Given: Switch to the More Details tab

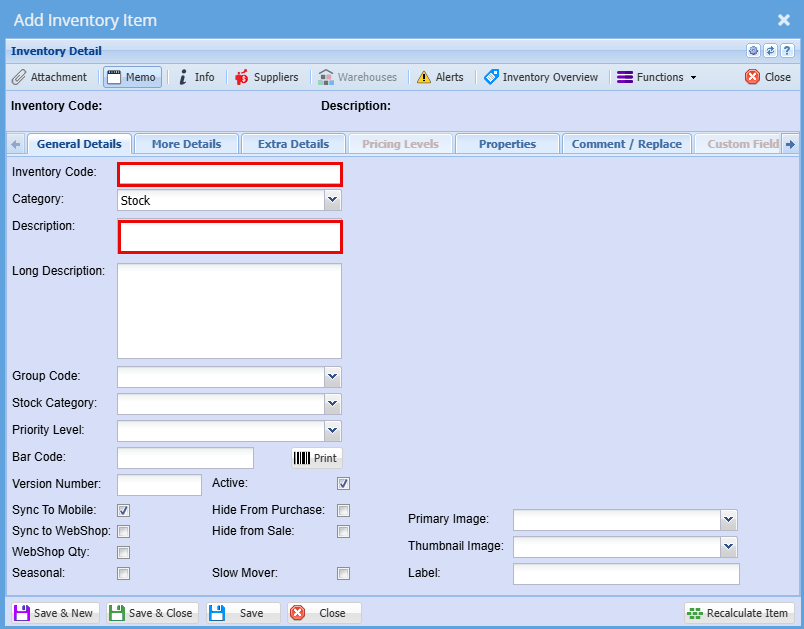Looking at the screenshot, I should [x=186, y=144].
